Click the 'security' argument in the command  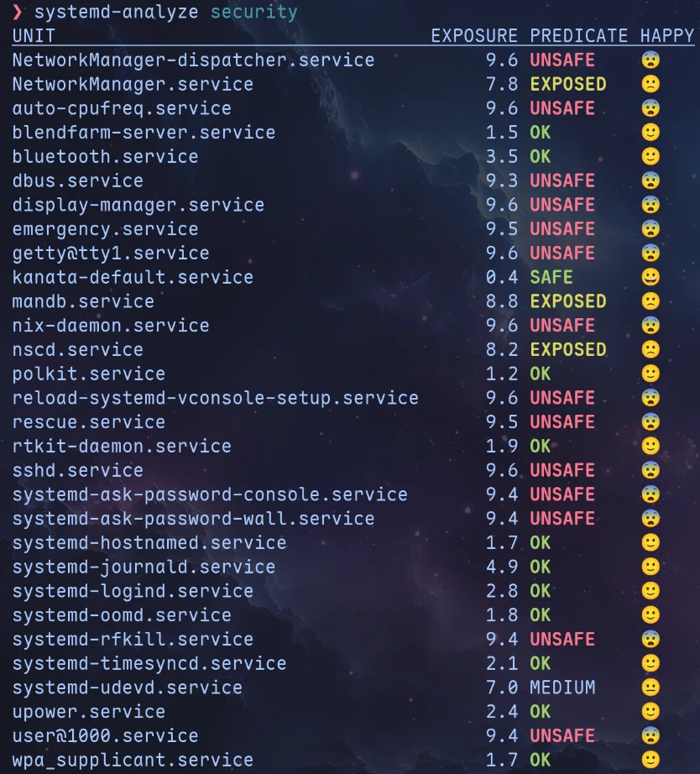253,12
